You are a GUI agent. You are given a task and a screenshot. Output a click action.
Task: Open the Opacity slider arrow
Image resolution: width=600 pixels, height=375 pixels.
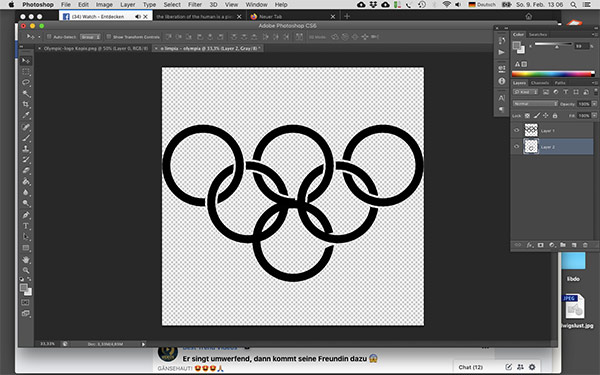pyautogui.click(x=594, y=104)
